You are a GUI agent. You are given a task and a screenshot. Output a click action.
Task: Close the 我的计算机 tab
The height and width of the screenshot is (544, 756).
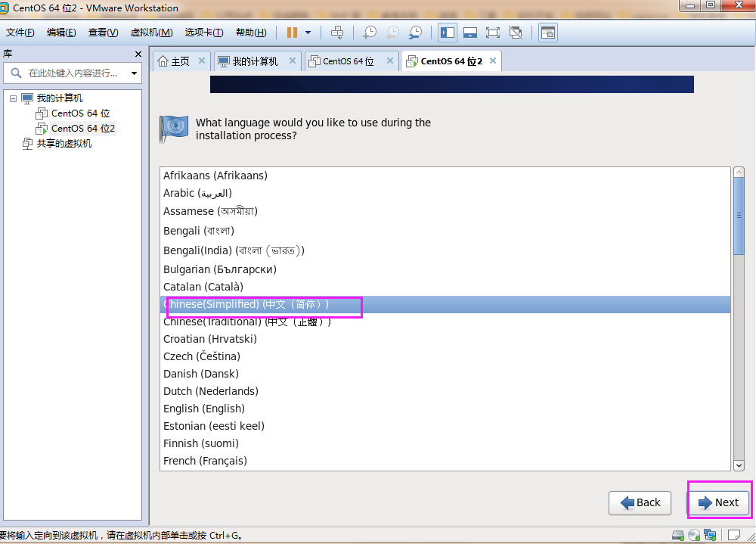coord(292,61)
